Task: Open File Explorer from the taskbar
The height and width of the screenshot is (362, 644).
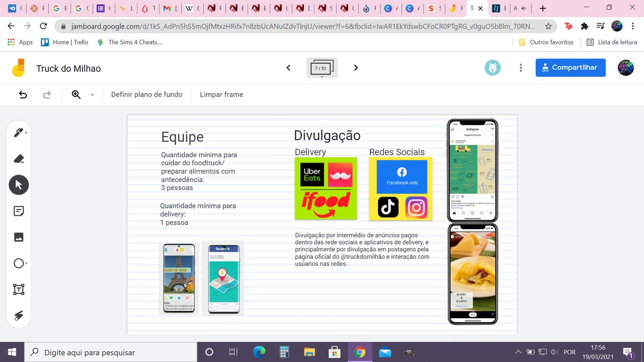Action: point(309,352)
